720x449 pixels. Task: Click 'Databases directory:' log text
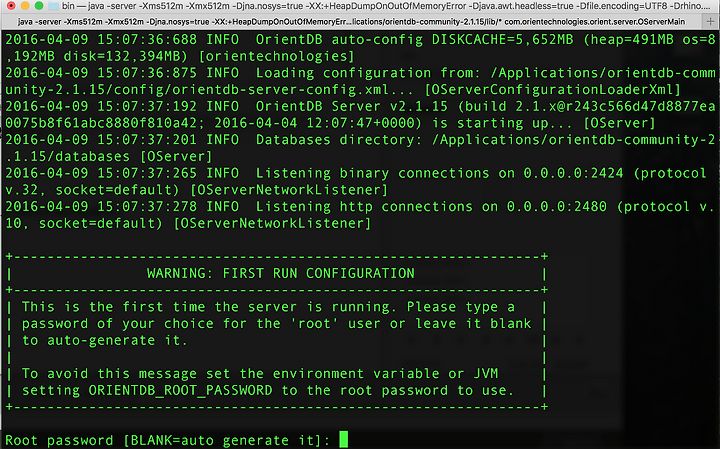[339, 140]
